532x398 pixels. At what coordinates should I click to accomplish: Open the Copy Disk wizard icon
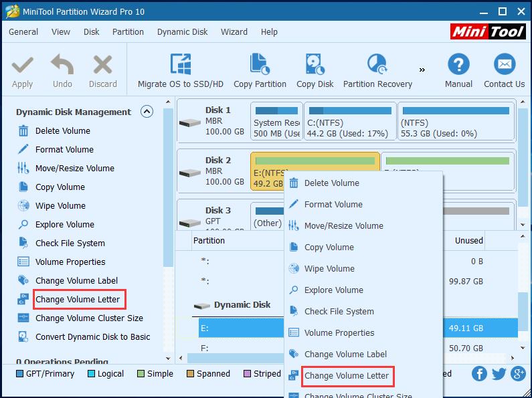(x=315, y=64)
